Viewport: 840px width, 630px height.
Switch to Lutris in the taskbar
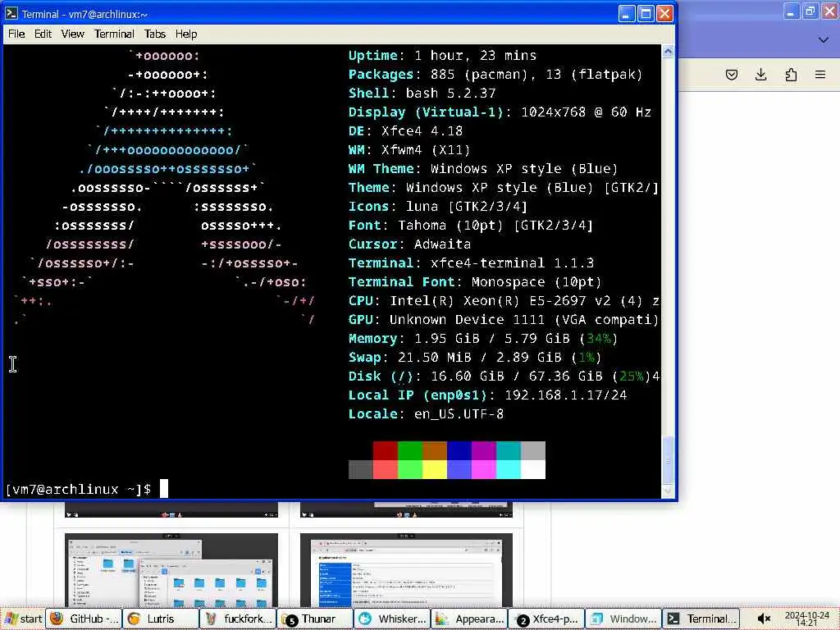[161, 619]
